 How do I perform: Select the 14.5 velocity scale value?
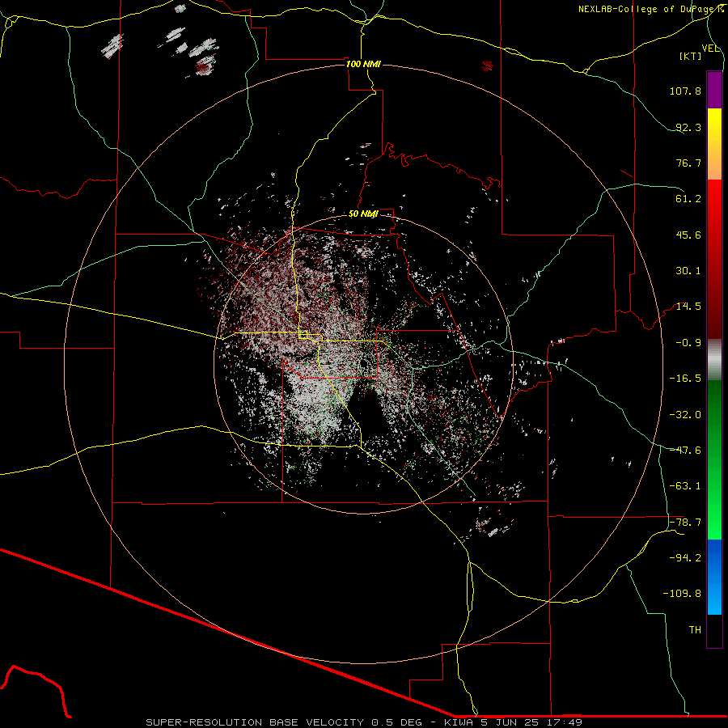pos(688,307)
